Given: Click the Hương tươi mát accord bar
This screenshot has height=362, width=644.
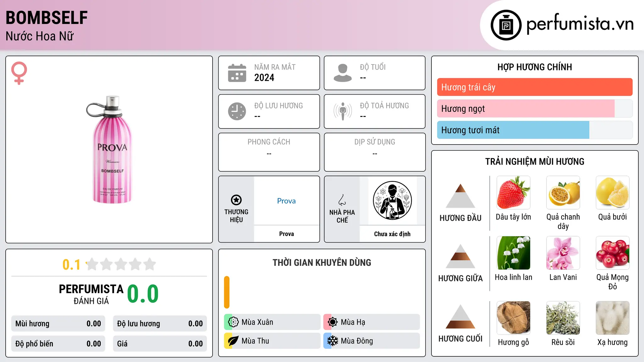Looking at the screenshot, I should tap(535, 130).
